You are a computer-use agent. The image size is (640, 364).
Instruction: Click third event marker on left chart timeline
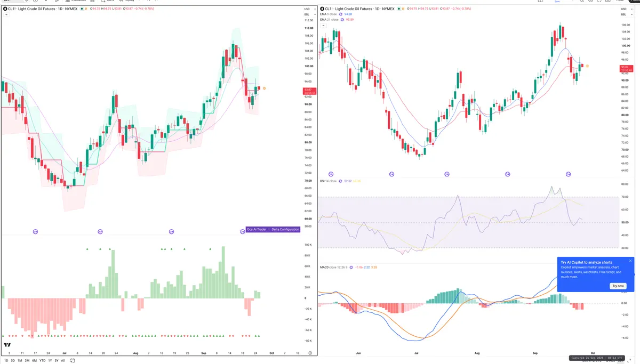(171, 231)
